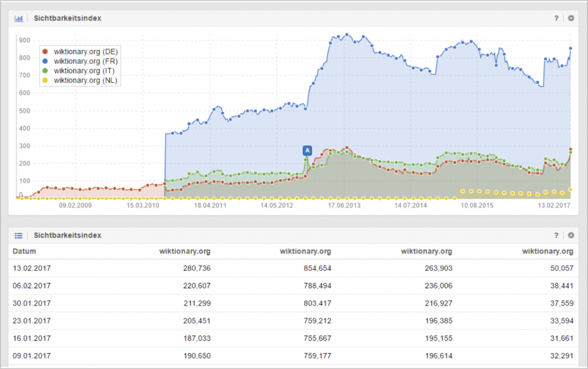
Task: Click the Sichtbarkeitsindex title of the chart panel
Action: (68, 18)
